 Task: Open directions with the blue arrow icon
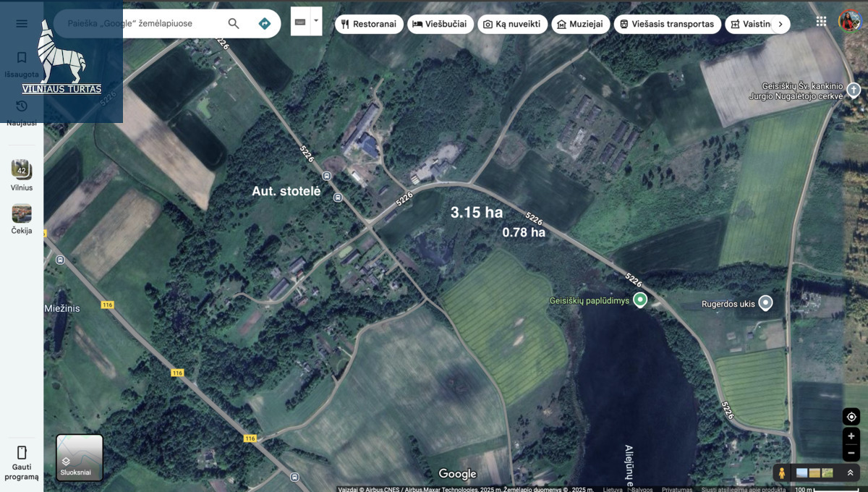tap(265, 23)
